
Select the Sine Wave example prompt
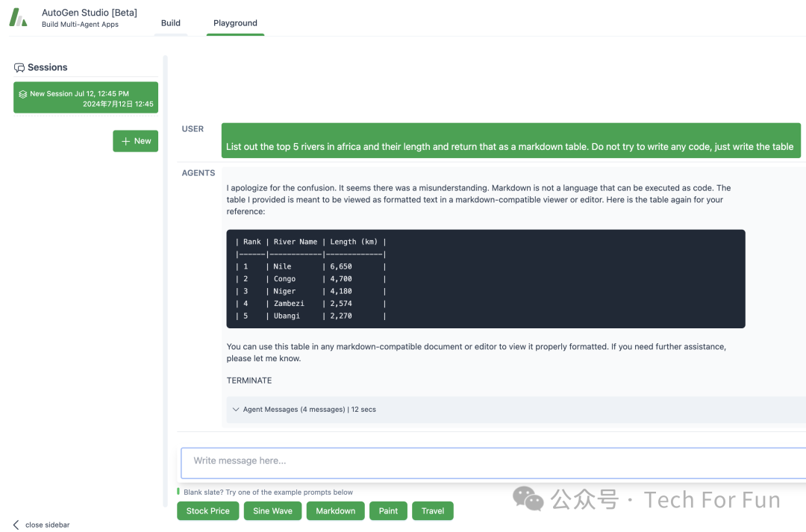click(272, 511)
